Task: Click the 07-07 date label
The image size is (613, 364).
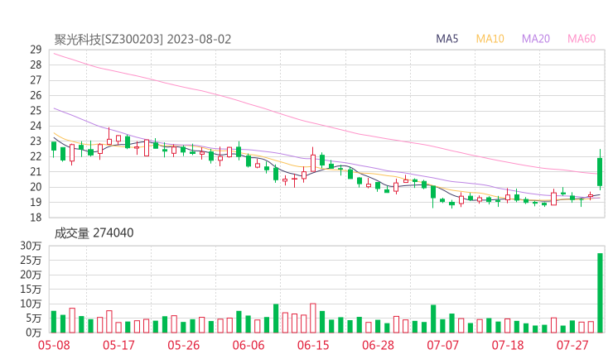Action: (442, 346)
